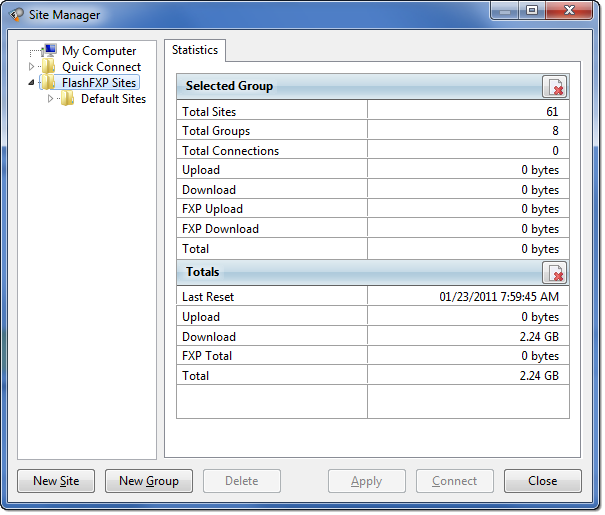Click the FXP Upload label

click(213, 210)
